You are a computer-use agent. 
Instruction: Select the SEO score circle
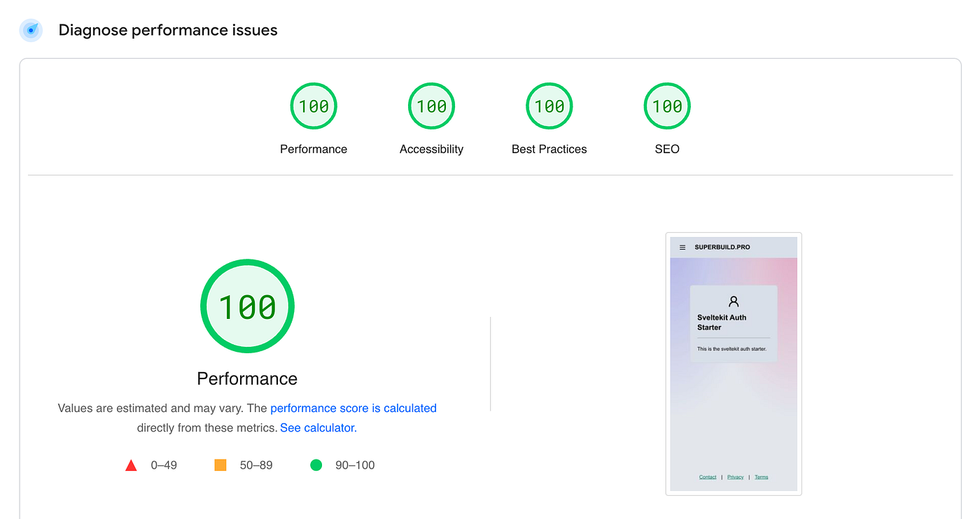point(667,106)
